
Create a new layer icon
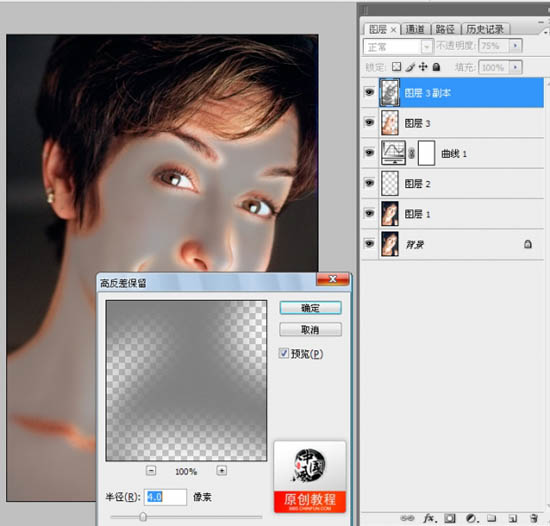click(512, 518)
